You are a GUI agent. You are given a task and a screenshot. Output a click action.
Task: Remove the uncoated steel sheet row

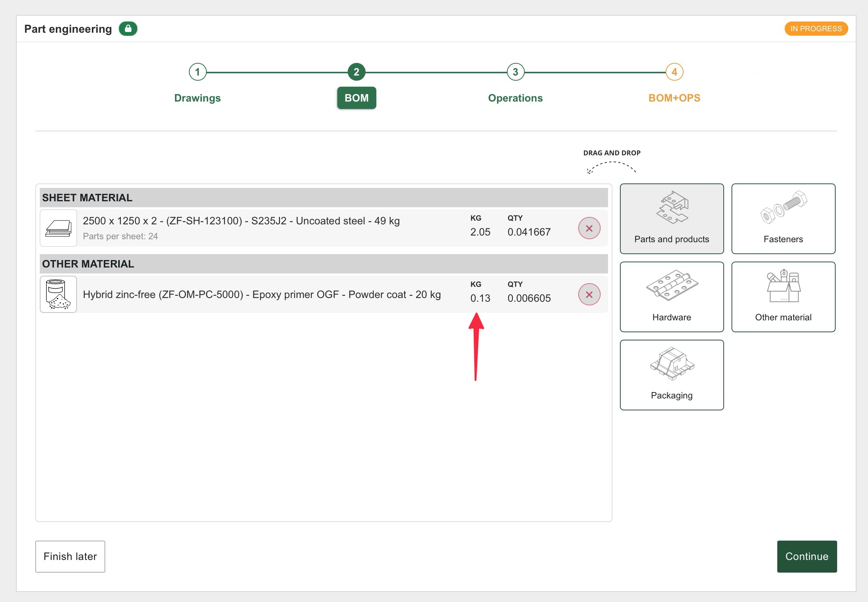589,228
